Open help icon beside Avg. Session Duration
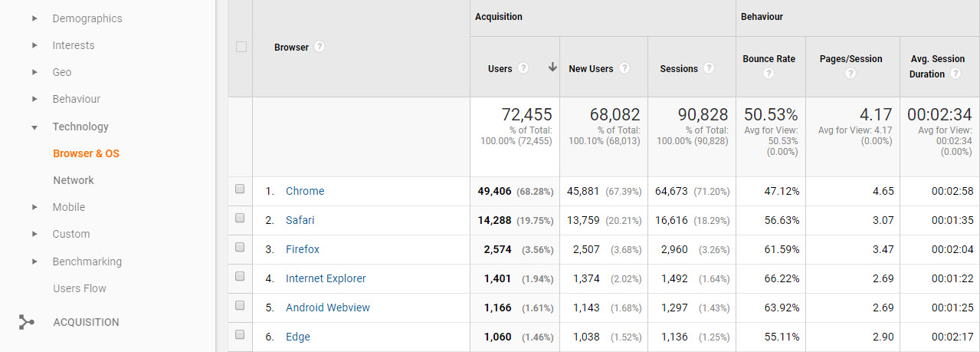This screenshot has height=352, width=980. tap(955, 74)
